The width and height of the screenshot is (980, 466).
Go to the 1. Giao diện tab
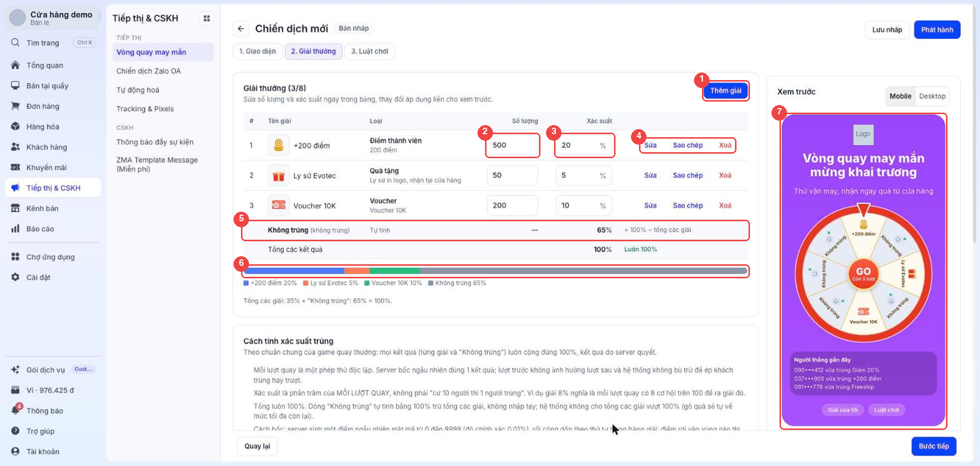pyautogui.click(x=257, y=51)
